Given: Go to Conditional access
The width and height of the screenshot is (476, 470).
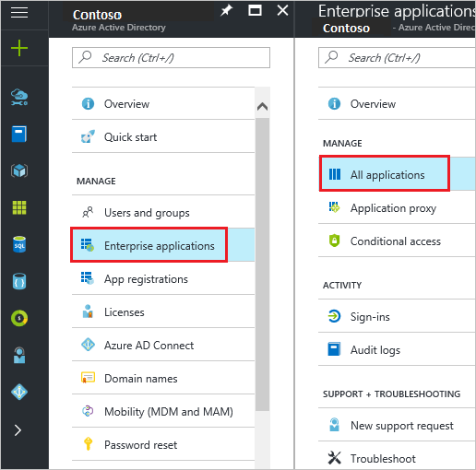Looking at the screenshot, I should point(397,241).
